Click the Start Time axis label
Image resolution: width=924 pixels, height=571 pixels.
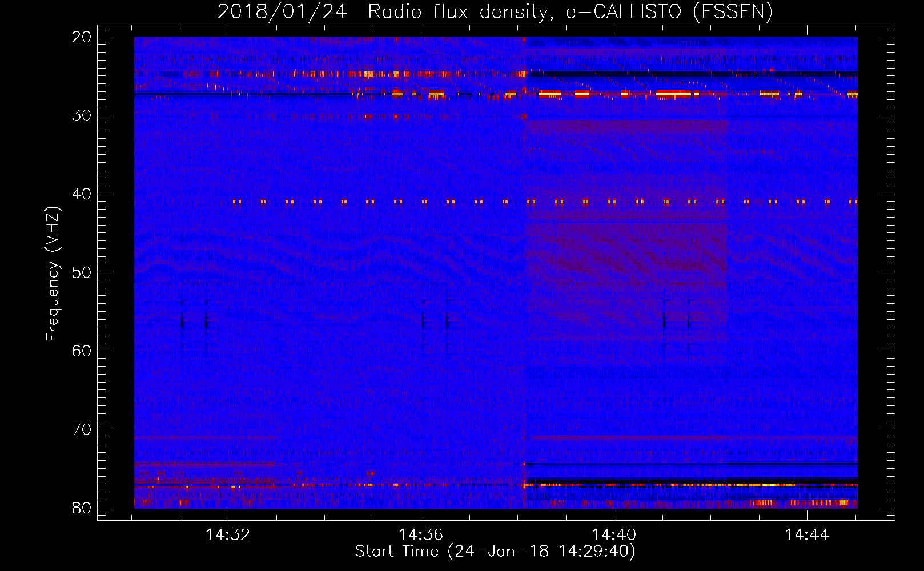495,552
